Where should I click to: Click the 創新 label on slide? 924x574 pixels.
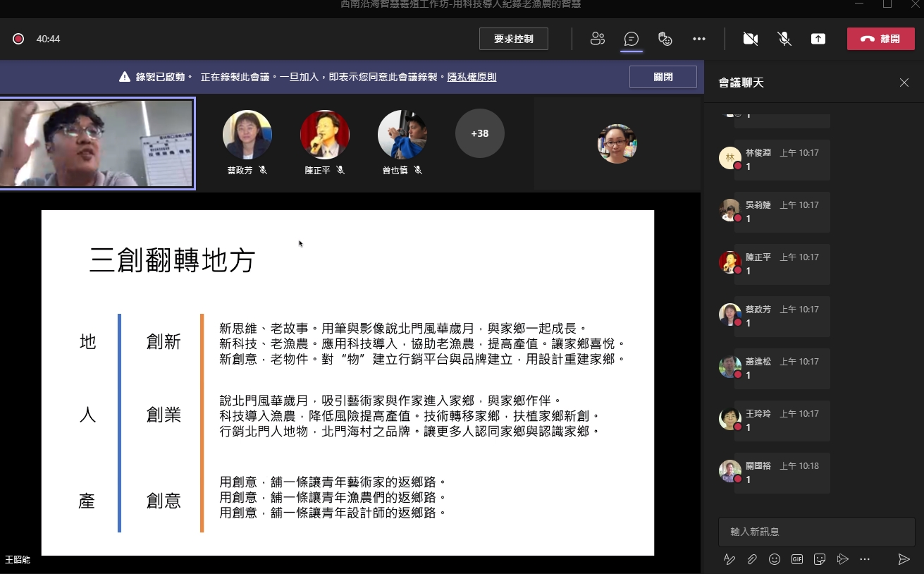click(x=164, y=342)
